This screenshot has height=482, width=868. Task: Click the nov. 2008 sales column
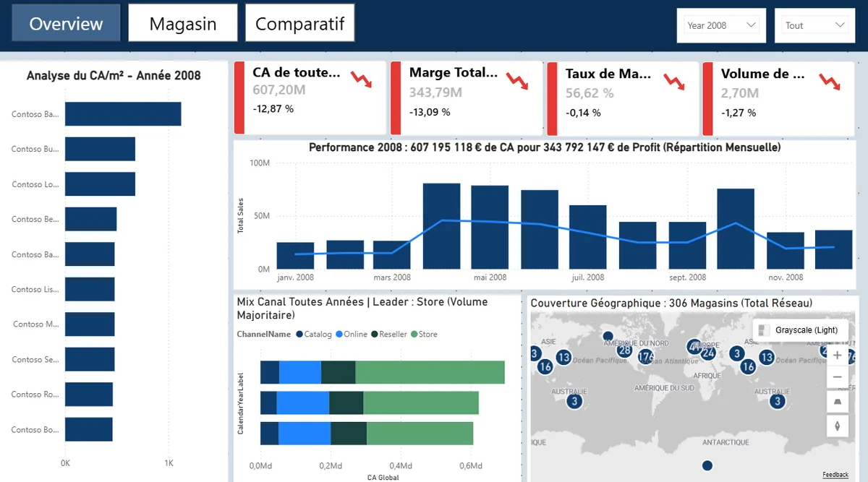pos(786,251)
